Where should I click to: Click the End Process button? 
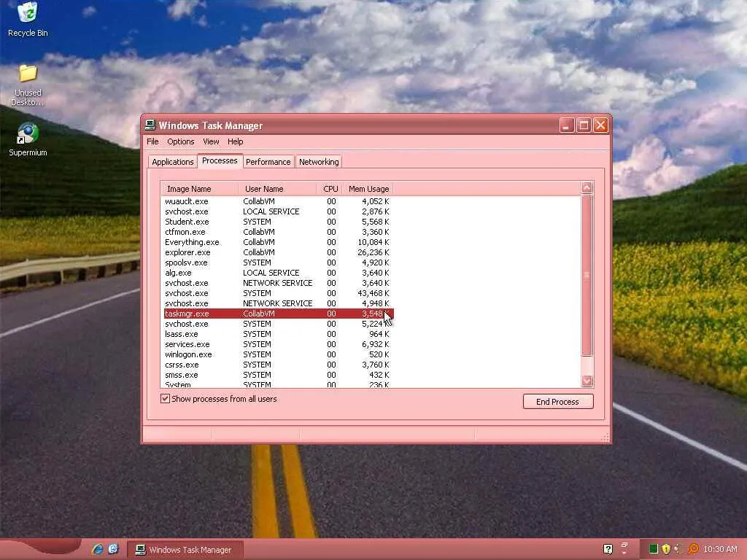coord(558,402)
